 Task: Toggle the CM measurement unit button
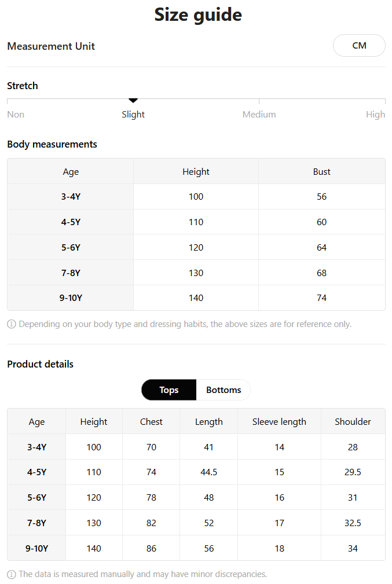coord(359,46)
